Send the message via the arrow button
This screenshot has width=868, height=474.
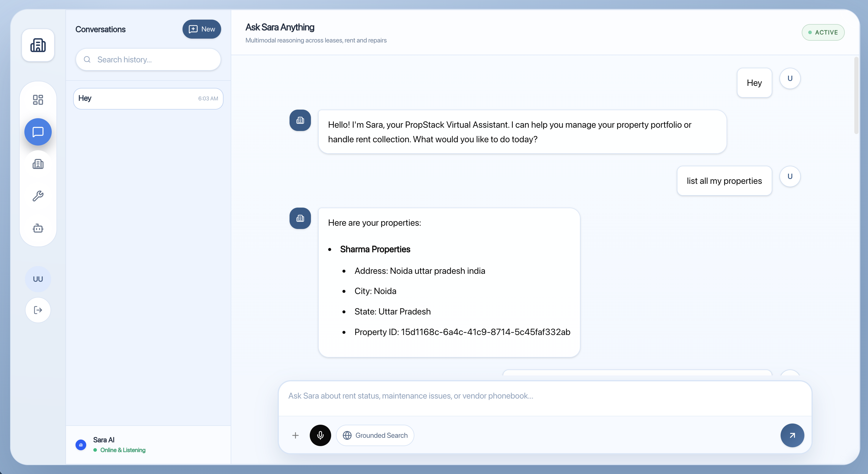792,435
